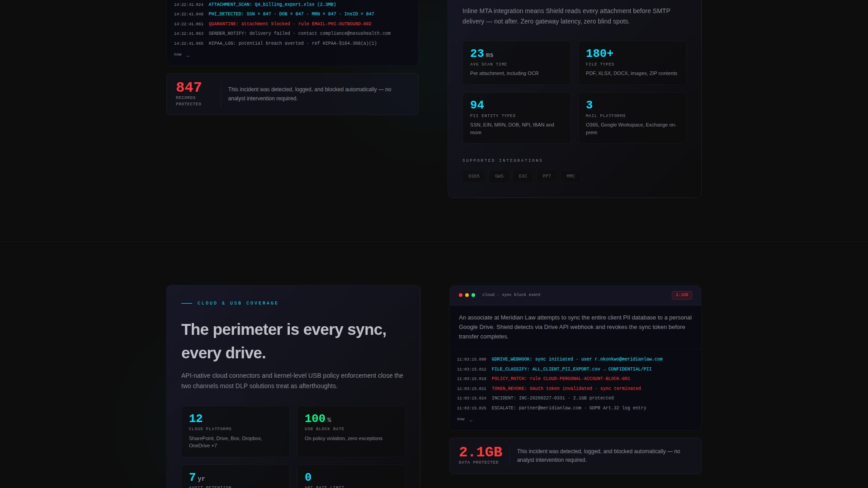
Task: Click the 847 records protected number
Action: [x=189, y=87]
